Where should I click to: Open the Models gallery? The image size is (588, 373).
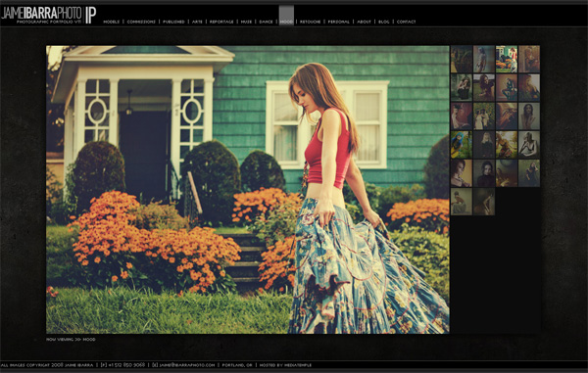(x=111, y=22)
